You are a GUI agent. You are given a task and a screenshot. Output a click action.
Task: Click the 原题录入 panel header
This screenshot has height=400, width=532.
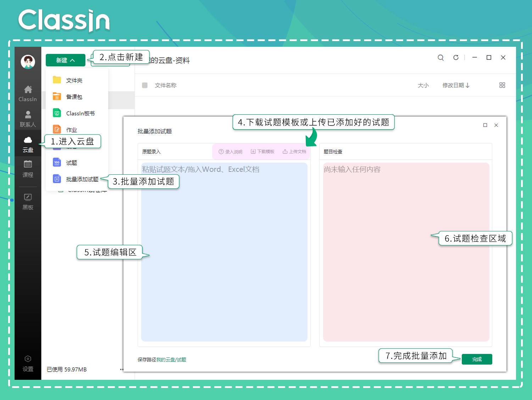point(151,152)
